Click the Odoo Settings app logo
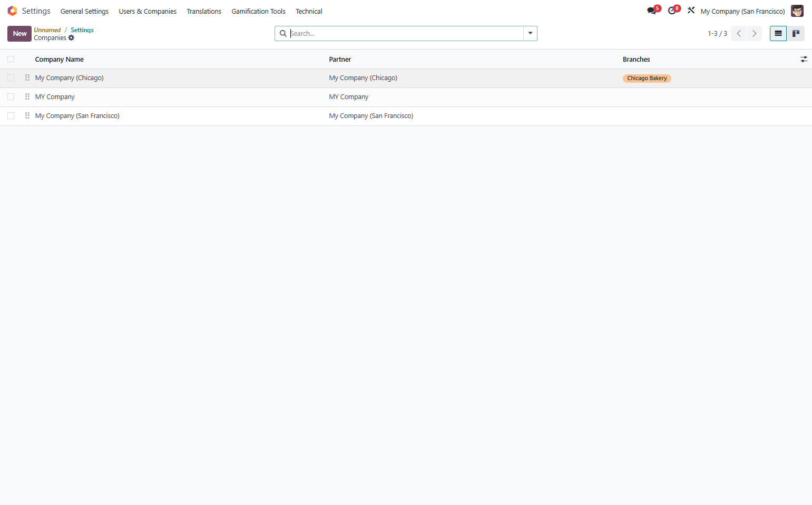 click(x=12, y=11)
